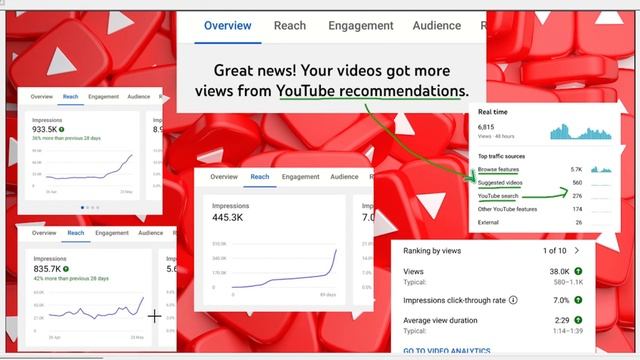Switch to Engagement tab in 445.3K impressions card
Viewport: 640px width, 360px height.
[x=300, y=177]
